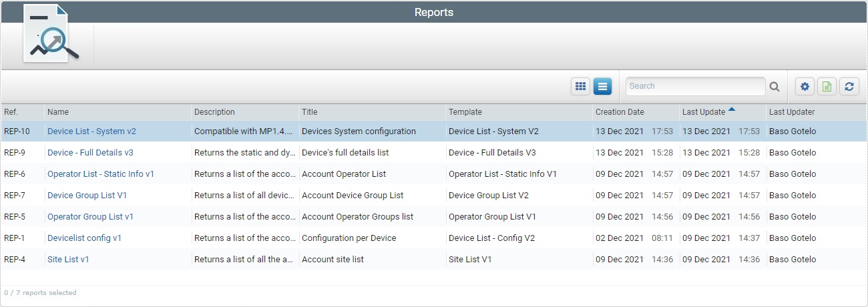Click the search magnifier icon

(775, 86)
